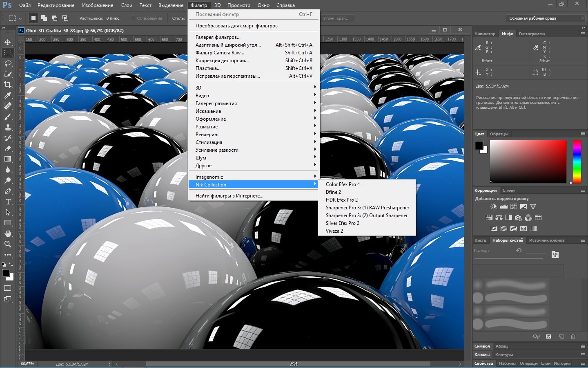This screenshot has height=368, width=588.
Task: Choose Add to Selection mode
Action: click(x=44, y=18)
